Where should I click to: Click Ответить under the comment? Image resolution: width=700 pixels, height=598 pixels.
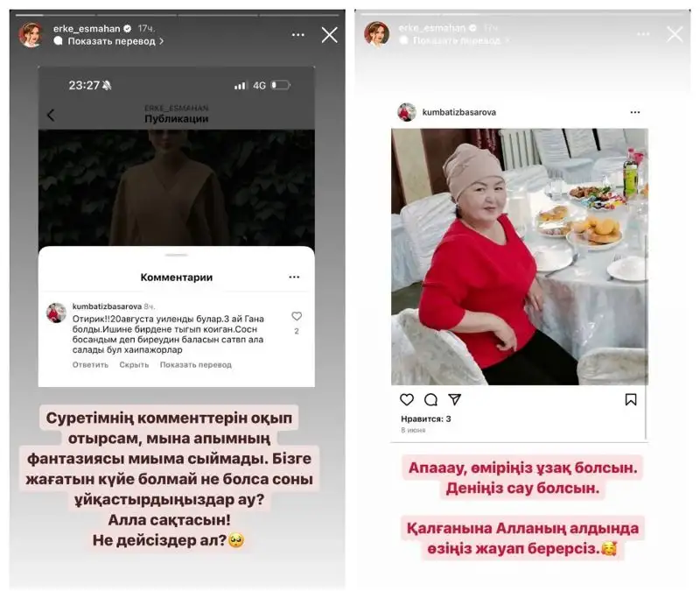click(x=90, y=365)
